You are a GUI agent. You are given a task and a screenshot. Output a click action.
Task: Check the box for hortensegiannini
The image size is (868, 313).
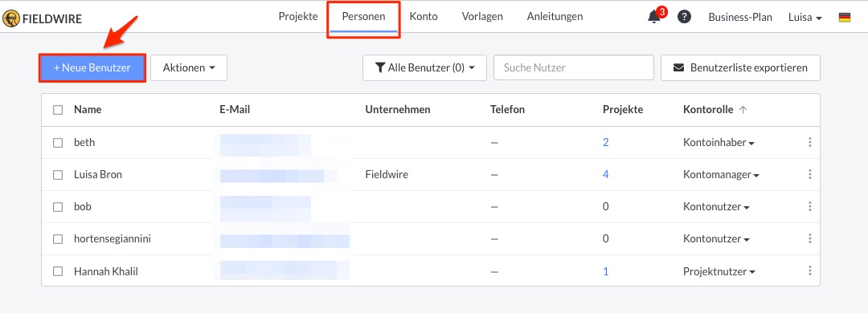click(58, 239)
